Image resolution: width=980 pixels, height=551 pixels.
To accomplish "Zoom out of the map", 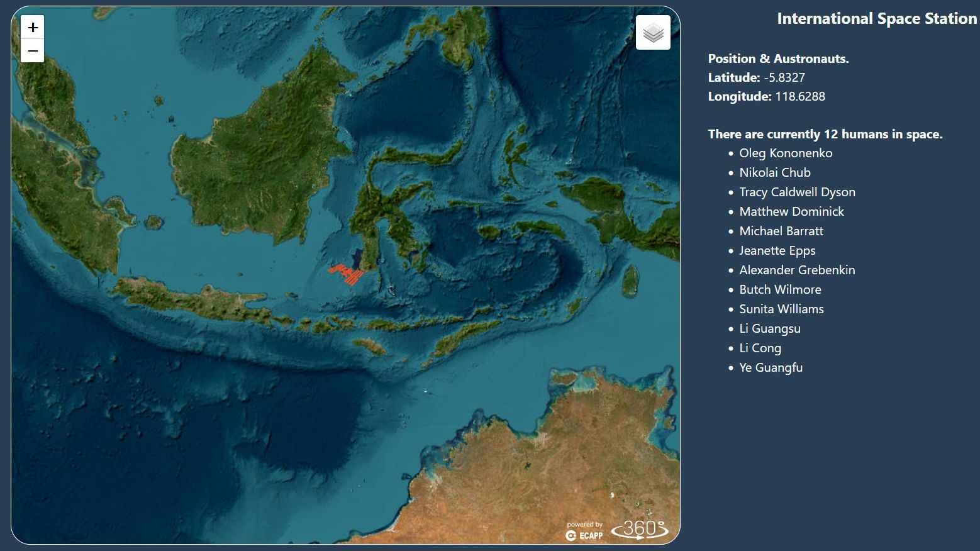I will [x=33, y=51].
